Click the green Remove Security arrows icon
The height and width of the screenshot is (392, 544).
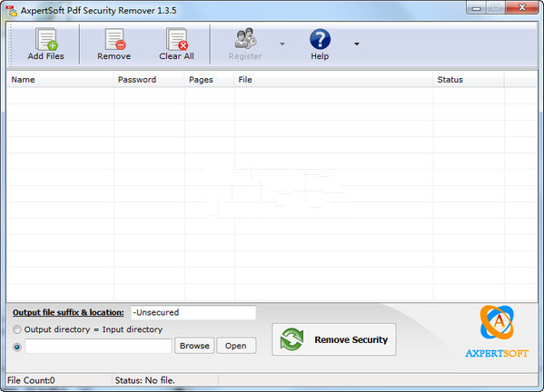coord(292,339)
